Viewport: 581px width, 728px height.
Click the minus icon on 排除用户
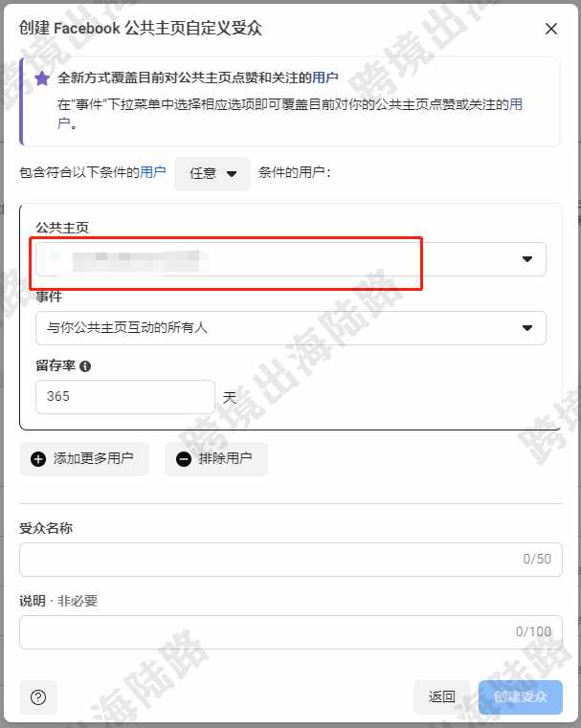[184, 459]
